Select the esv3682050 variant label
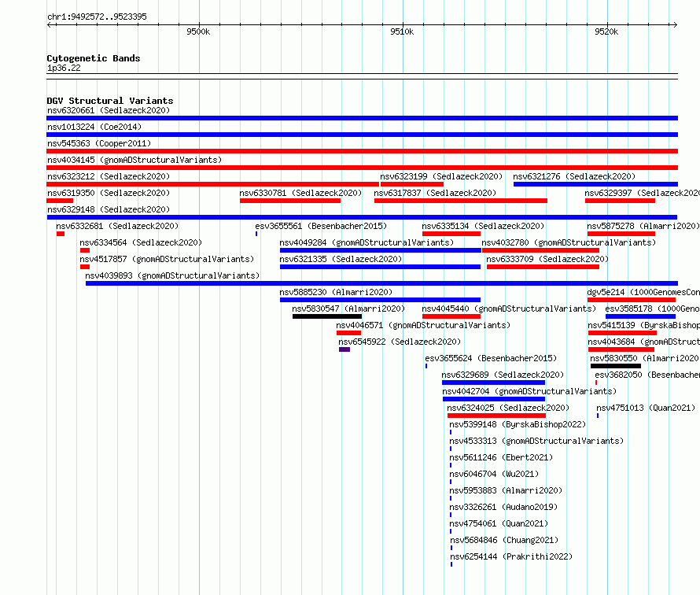700x595 pixels. (x=647, y=375)
